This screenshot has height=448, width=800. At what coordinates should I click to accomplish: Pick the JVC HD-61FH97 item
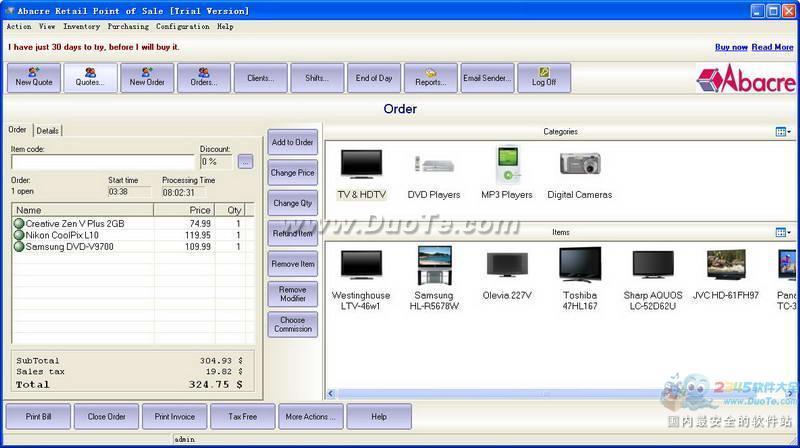click(726, 275)
